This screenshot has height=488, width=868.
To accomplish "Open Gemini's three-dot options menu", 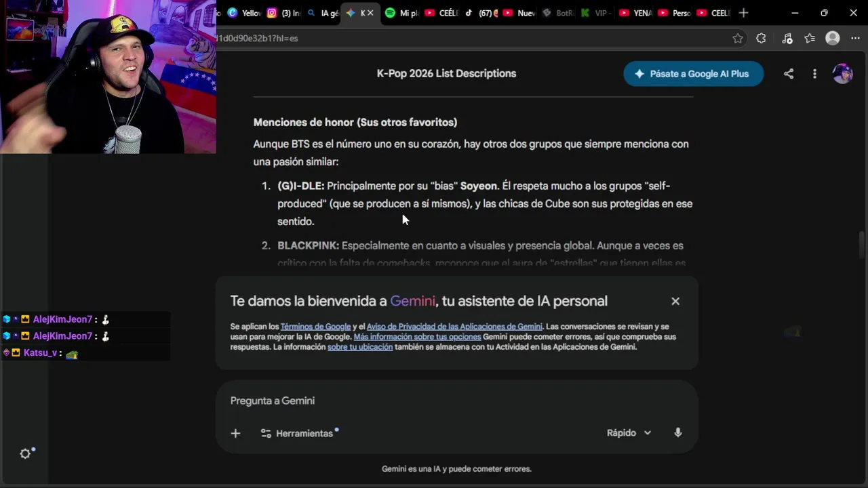I will click(x=814, y=74).
